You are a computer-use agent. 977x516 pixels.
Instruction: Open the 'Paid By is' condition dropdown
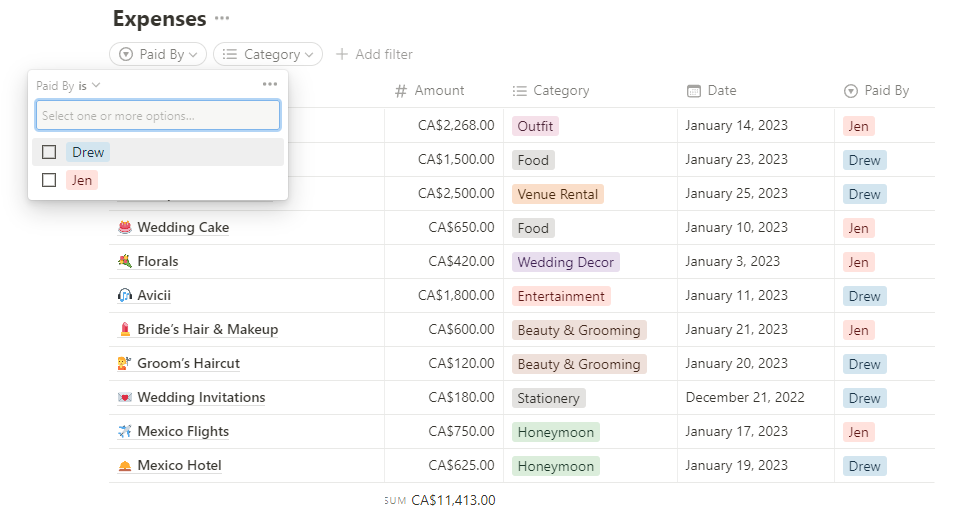(x=69, y=86)
